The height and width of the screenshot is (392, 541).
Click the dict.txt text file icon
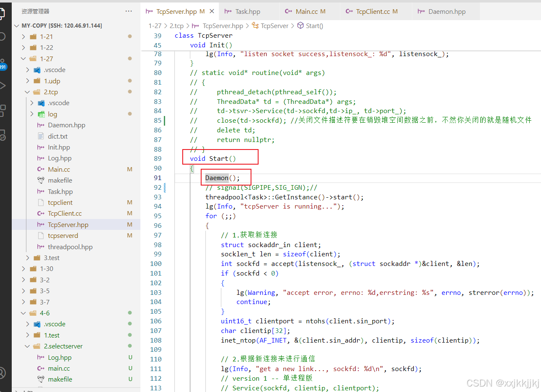(x=41, y=136)
